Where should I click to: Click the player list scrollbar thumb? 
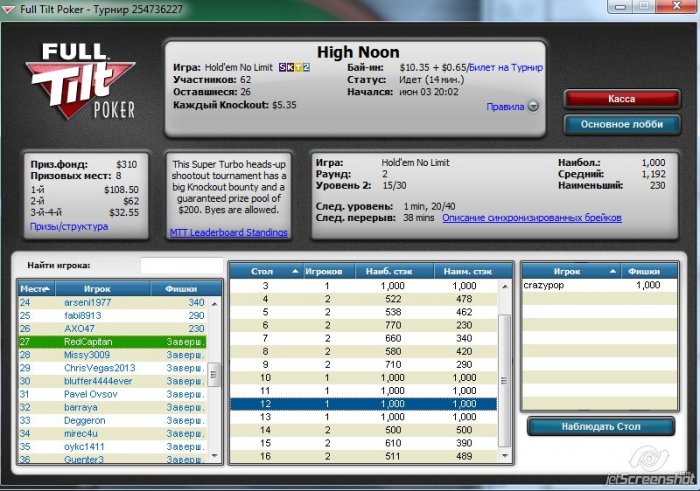pyautogui.click(x=214, y=374)
